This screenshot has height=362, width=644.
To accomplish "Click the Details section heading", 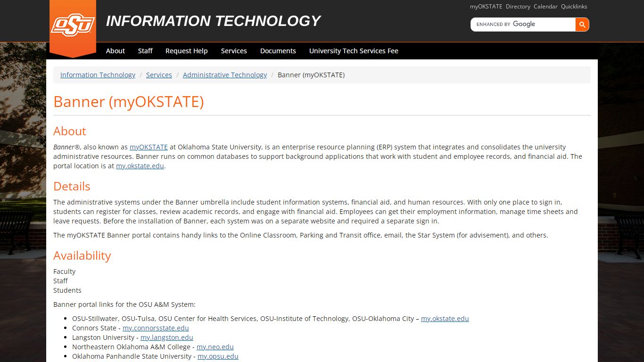I will (x=72, y=186).
